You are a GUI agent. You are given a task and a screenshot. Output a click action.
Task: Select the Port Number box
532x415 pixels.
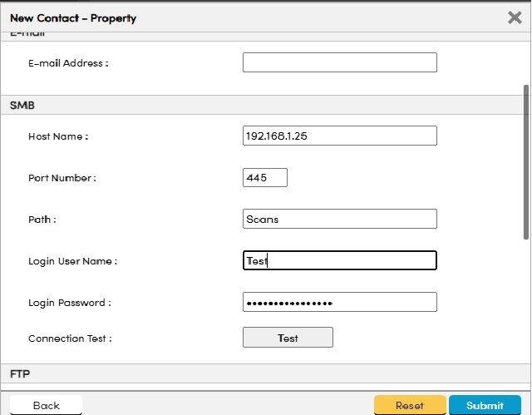point(264,177)
